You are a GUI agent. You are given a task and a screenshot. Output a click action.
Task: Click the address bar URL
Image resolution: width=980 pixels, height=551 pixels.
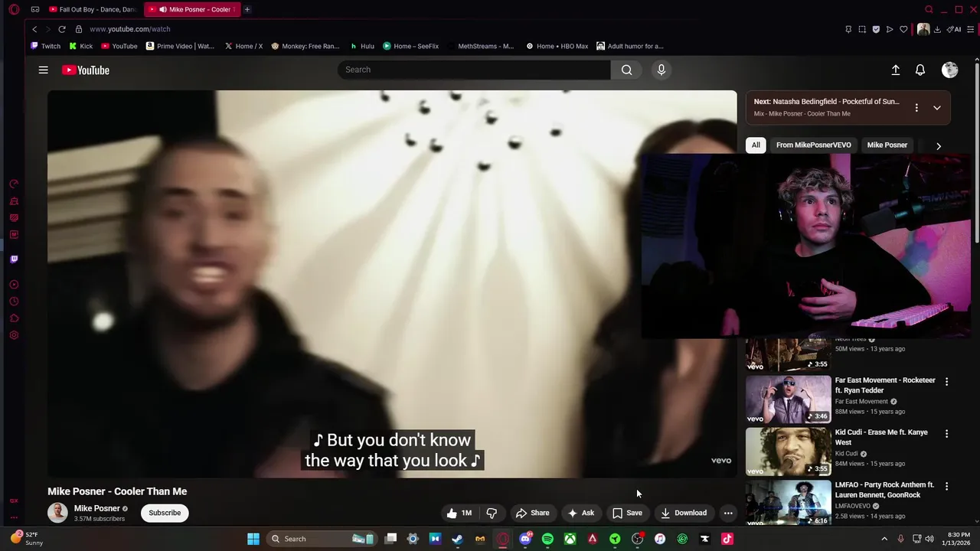(130, 29)
